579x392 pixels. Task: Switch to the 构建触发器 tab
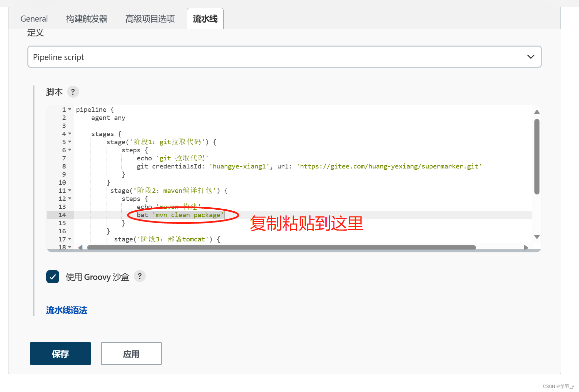pos(87,19)
